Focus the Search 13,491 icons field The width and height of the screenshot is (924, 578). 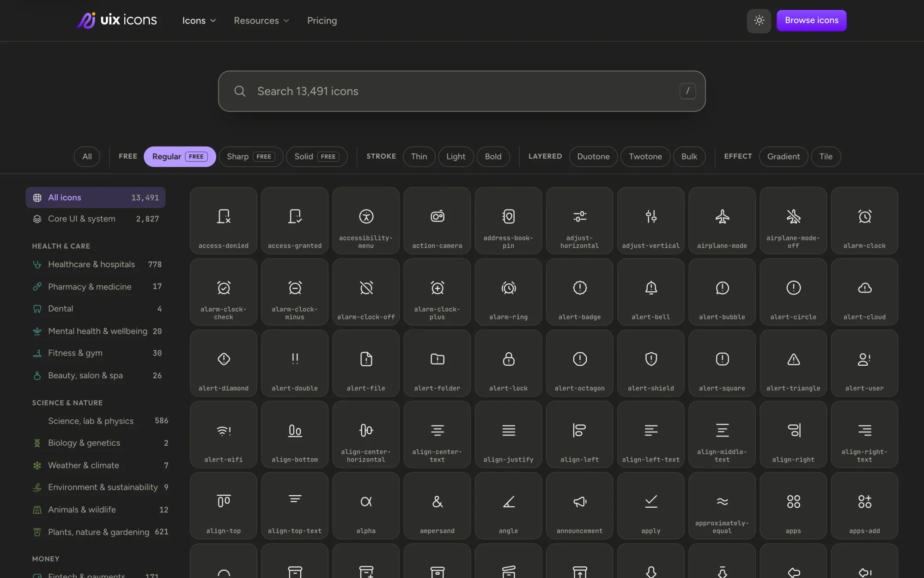pos(462,91)
